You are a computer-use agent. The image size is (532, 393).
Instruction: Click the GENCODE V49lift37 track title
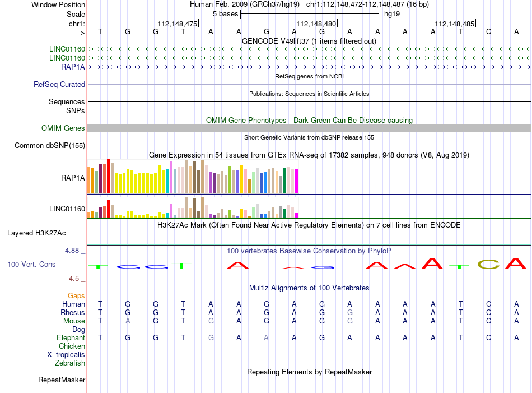(x=309, y=41)
